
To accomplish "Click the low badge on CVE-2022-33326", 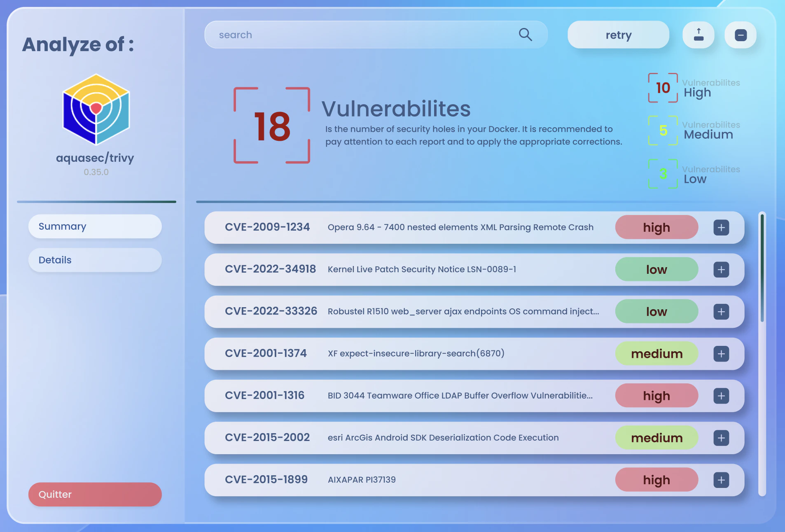I will pos(657,311).
